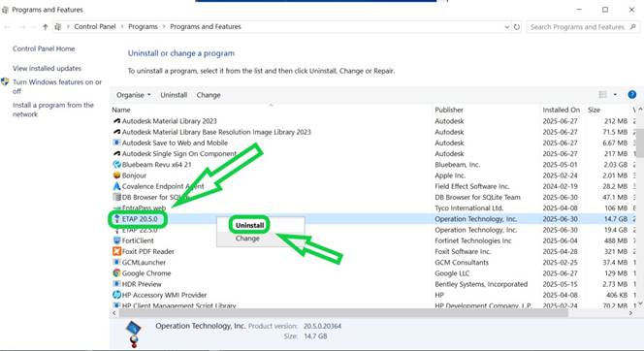Expand the chevron after Control Panel in the path
The height and width of the screenshot is (351, 644).
click(x=122, y=27)
